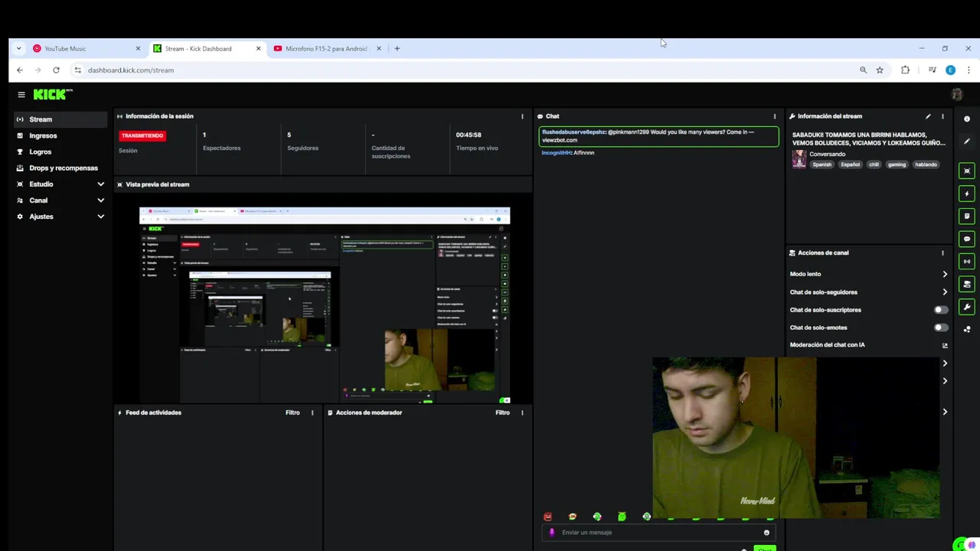Click the gaming tag
Screen dimensions: 980x551
click(897, 165)
